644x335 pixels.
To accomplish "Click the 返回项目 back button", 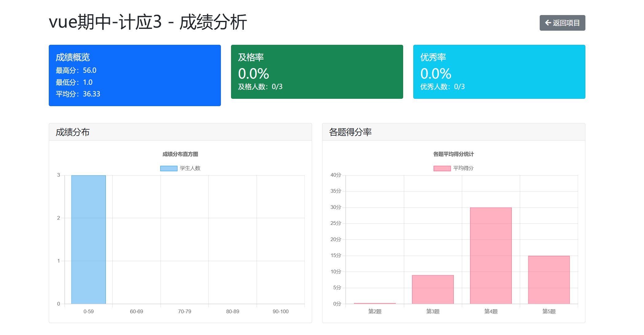I will [562, 23].
